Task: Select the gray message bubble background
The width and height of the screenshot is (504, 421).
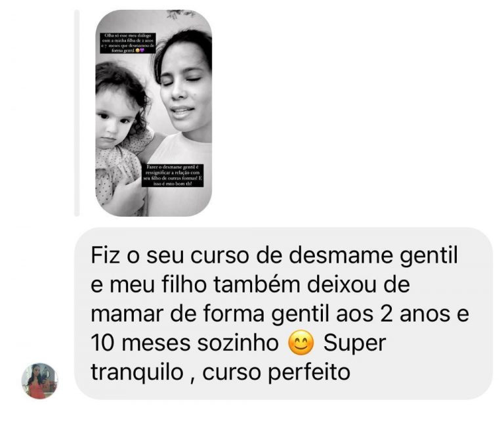Action: coord(283,313)
